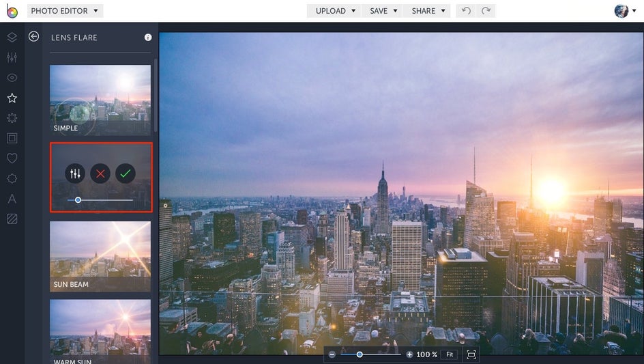
Task: Redo the last action
Action: click(x=486, y=11)
